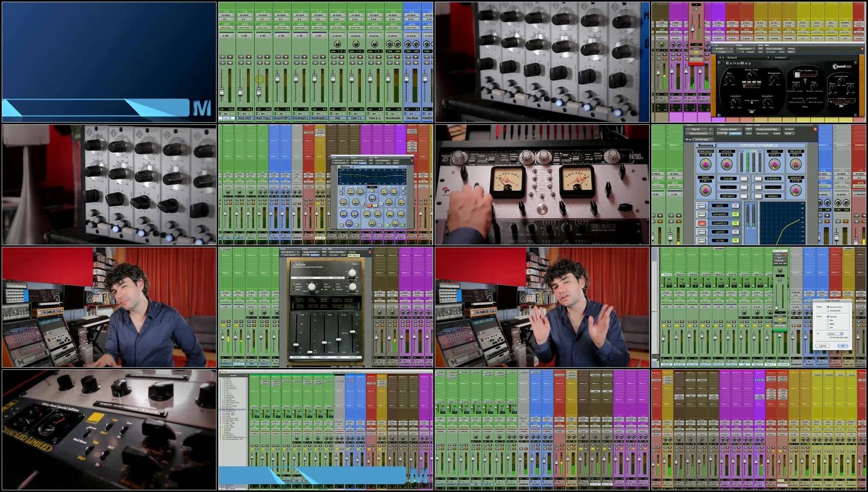Open Kick IN track selector in Oxford Dynamics header
Image resolution: width=868 pixels, height=492 pixels.
point(697,129)
